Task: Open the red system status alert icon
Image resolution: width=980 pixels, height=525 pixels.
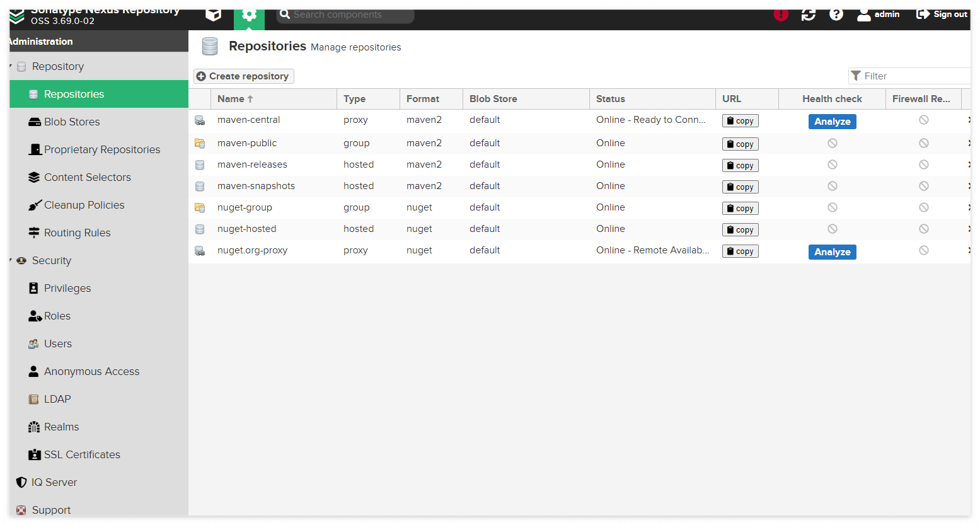Action: point(781,14)
